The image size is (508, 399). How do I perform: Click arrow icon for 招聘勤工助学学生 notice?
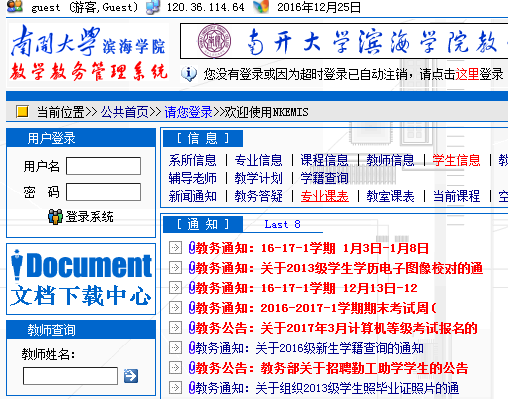[x=175, y=368]
